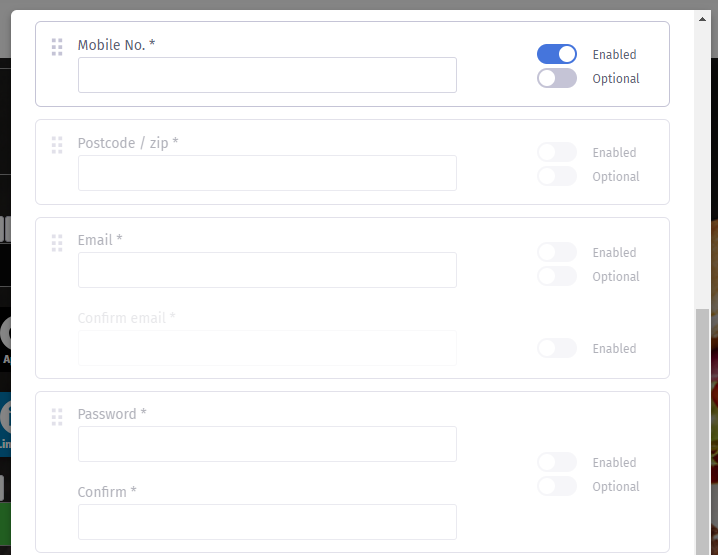Screen dimensions: 718x555
Task: Click into the Mobile No. text box
Action: pyautogui.click(x=267, y=75)
